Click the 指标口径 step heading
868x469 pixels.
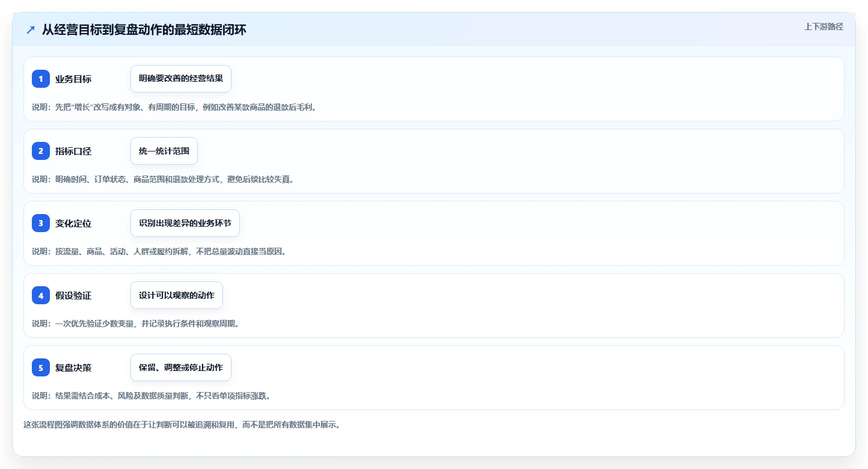pos(73,151)
